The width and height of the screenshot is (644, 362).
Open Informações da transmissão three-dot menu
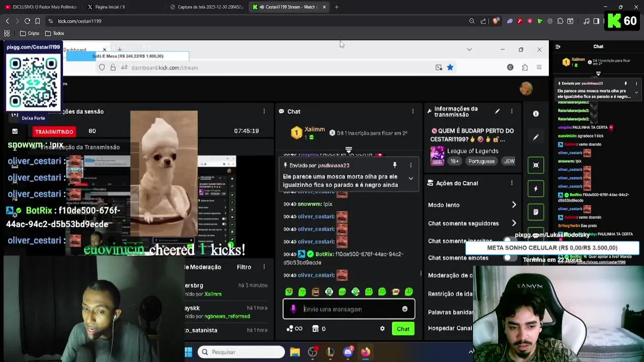click(512, 111)
